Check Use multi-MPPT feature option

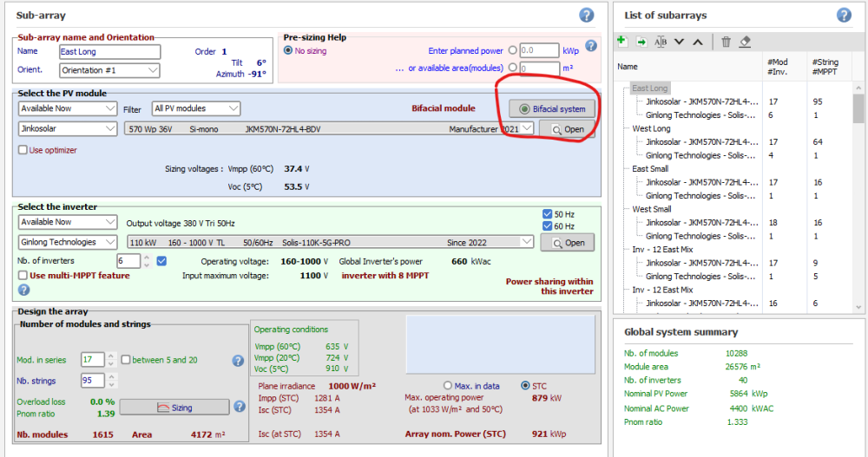click(23, 276)
